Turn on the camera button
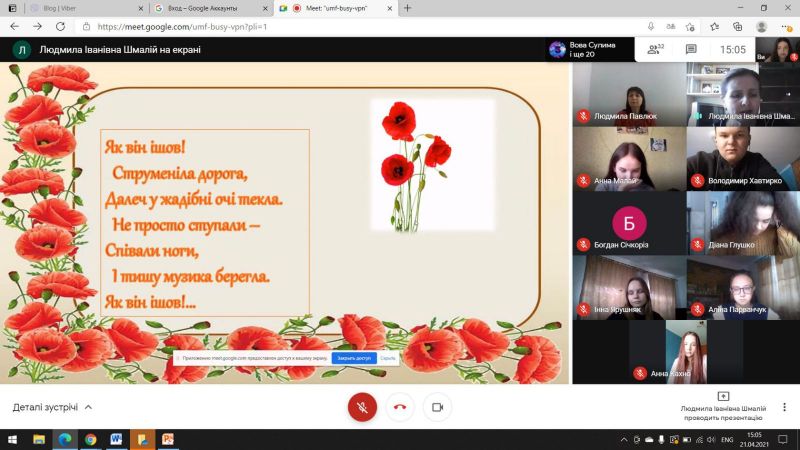The height and width of the screenshot is (450, 800). point(437,407)
